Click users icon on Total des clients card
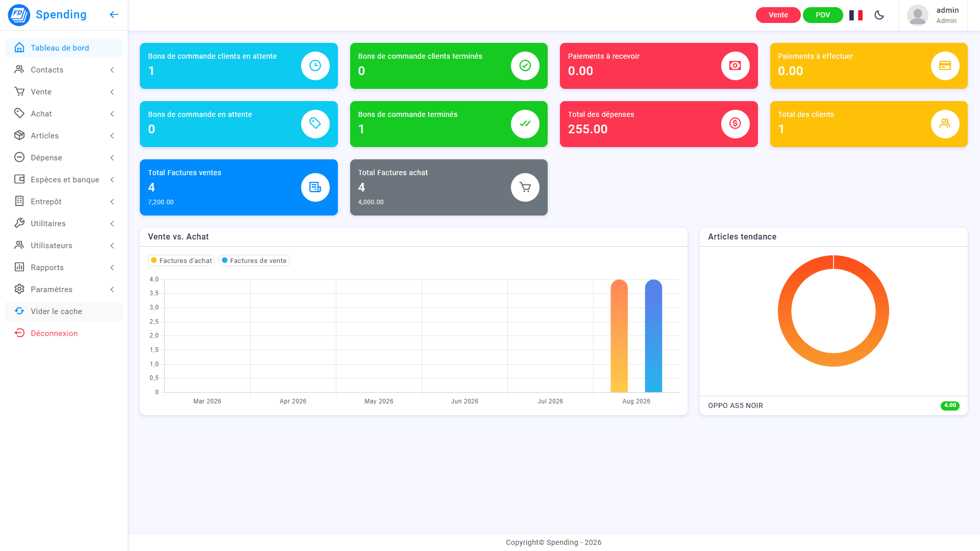The width and height of the screenshot is (980, 551). [x=945, y=124]
